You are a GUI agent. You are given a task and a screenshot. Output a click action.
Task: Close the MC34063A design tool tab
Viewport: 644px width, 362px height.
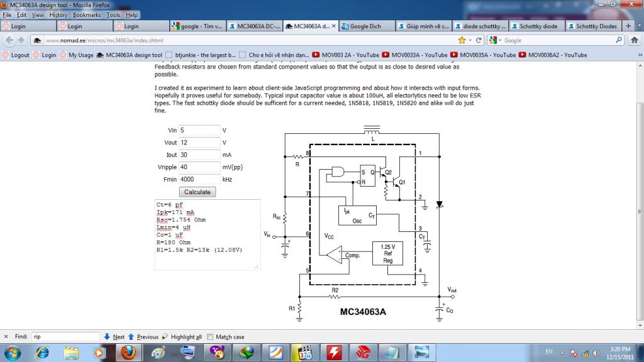tap(333, 26)
